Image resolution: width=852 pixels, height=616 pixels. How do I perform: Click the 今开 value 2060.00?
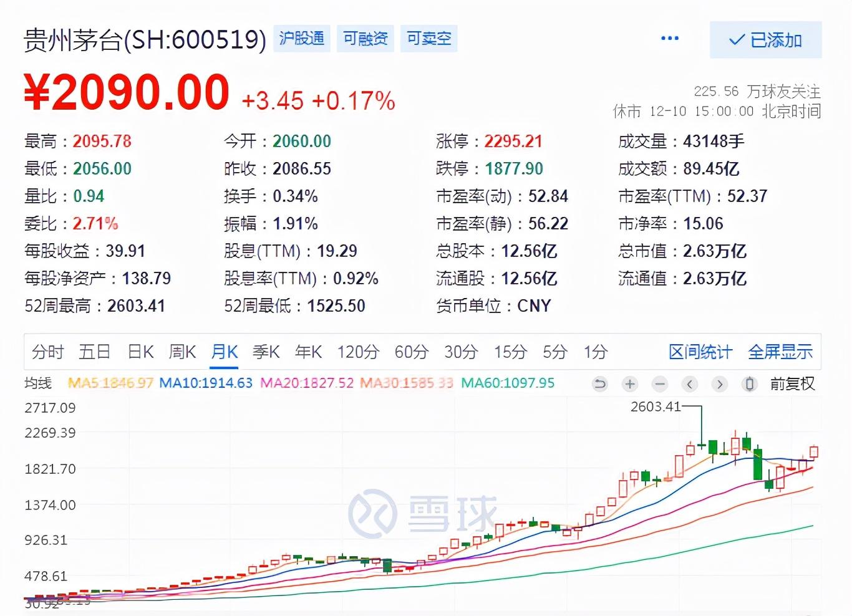tap(302, 142)
